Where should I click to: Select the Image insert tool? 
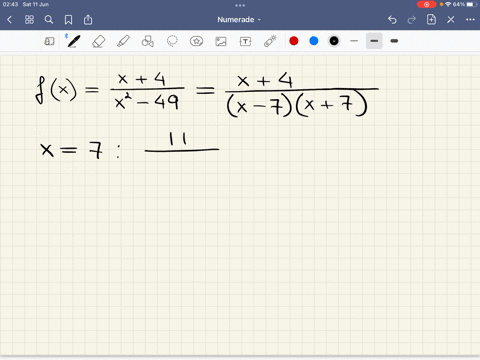221,41
